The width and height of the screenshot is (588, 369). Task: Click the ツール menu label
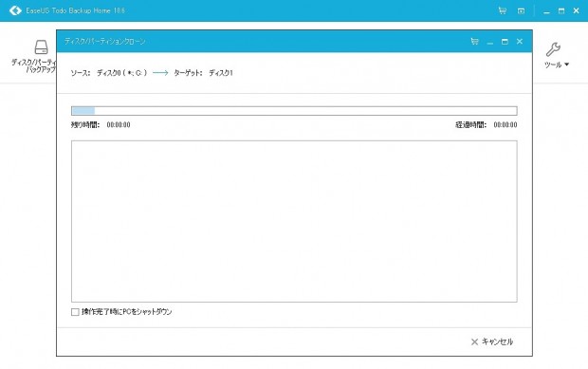coord(553,65)
